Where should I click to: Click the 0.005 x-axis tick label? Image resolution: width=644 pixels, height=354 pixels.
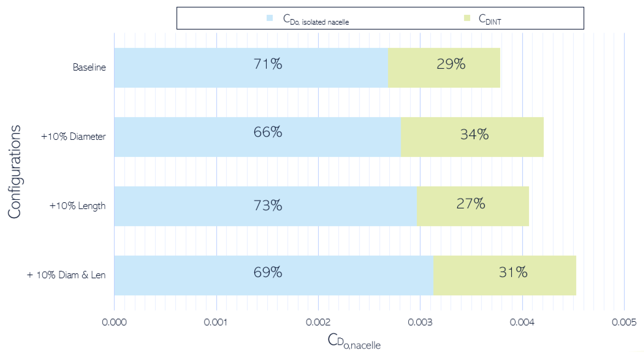click(624, 322)
